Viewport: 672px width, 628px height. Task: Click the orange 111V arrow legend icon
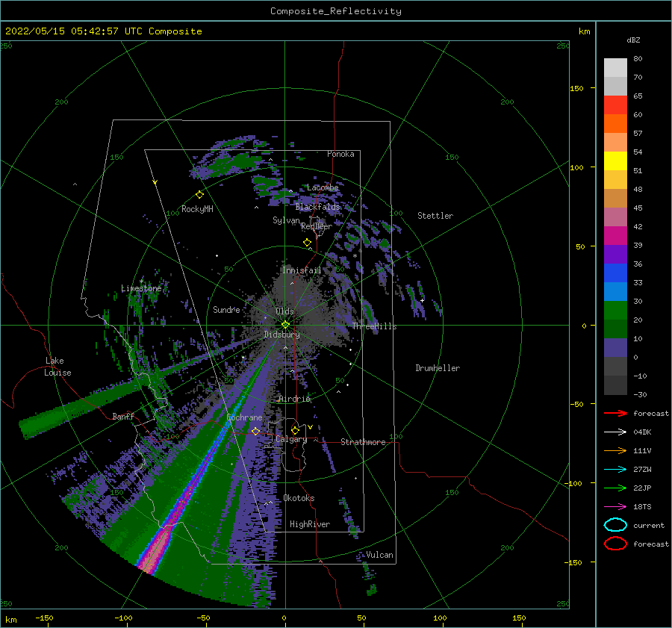615,450
